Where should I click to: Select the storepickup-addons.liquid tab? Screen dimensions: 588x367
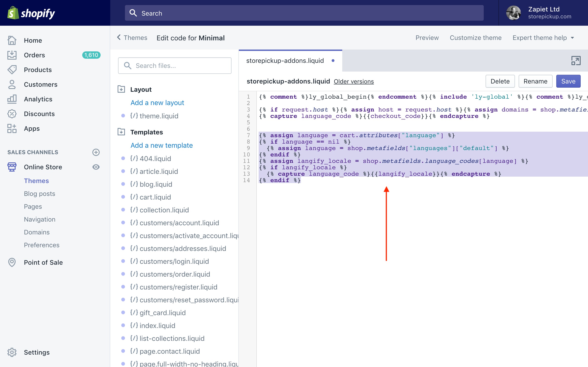pyautogui.click(x=285, y=61)
